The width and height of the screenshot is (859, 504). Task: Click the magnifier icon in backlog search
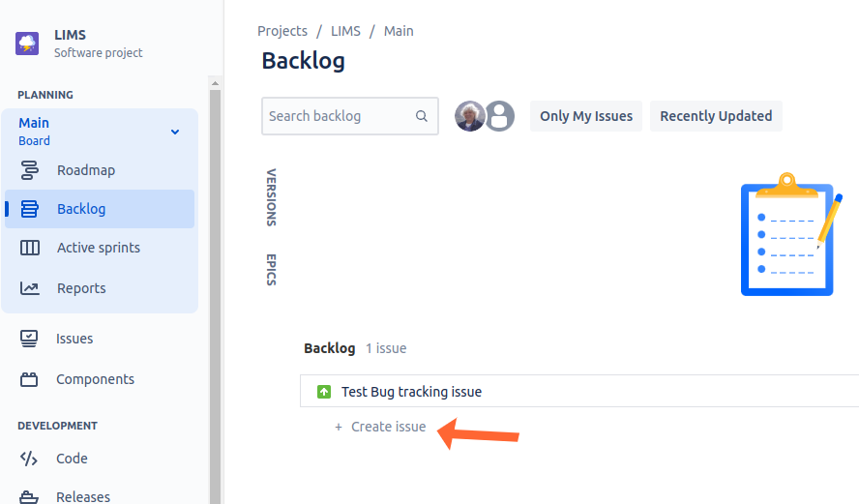click(x=422, y=116)
